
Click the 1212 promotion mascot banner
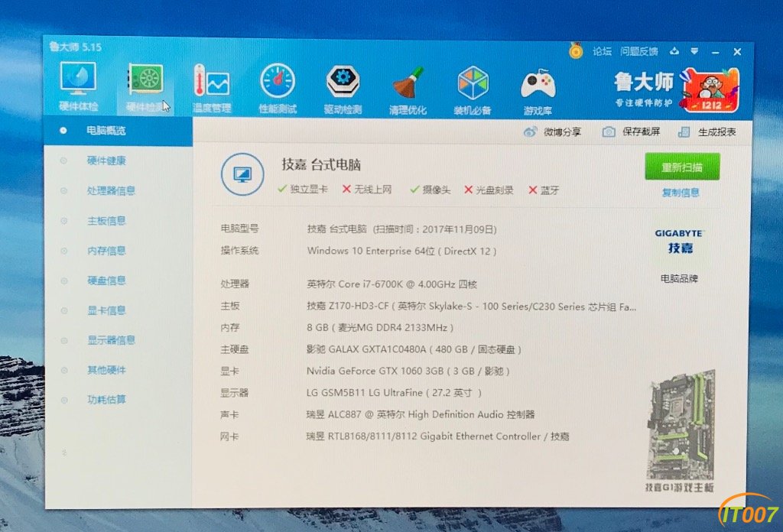[710, 90]
